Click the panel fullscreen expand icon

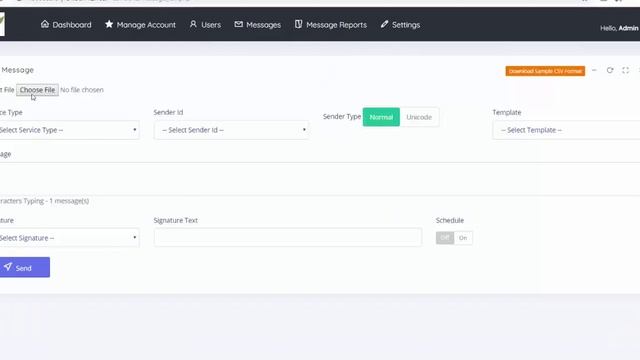625,70
